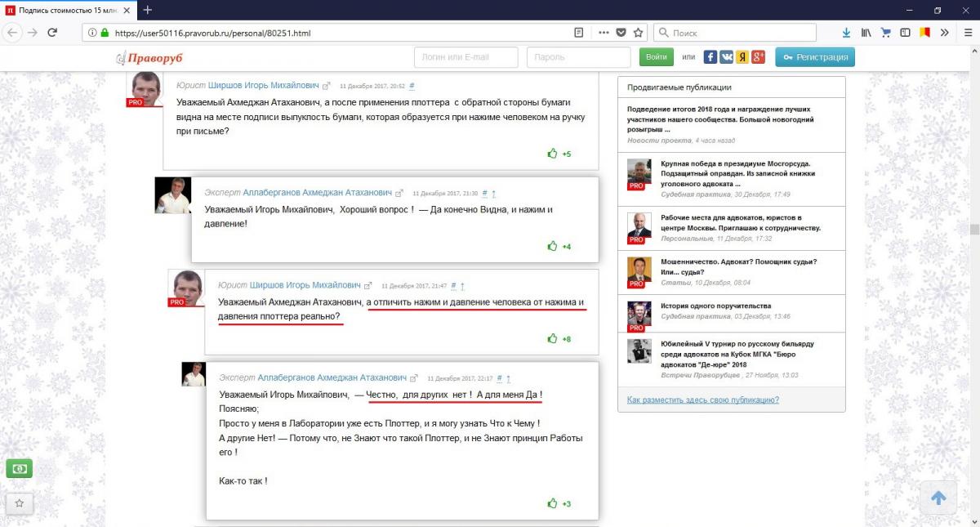Click the green money icon on left

pos(19,469)
